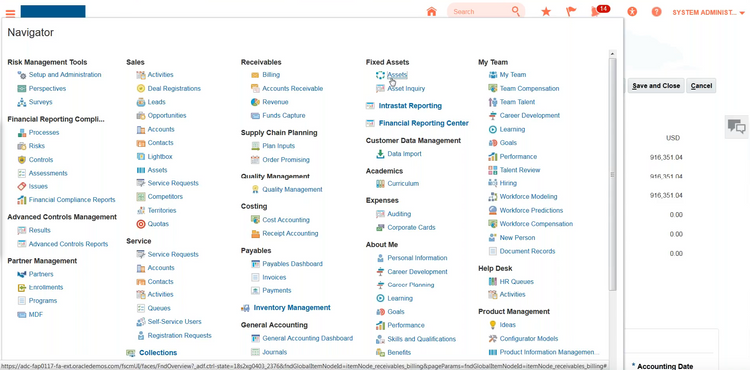This screenshot has width=750, height=370.
Task: Go to the Home icon
Action: click(431, 11)
